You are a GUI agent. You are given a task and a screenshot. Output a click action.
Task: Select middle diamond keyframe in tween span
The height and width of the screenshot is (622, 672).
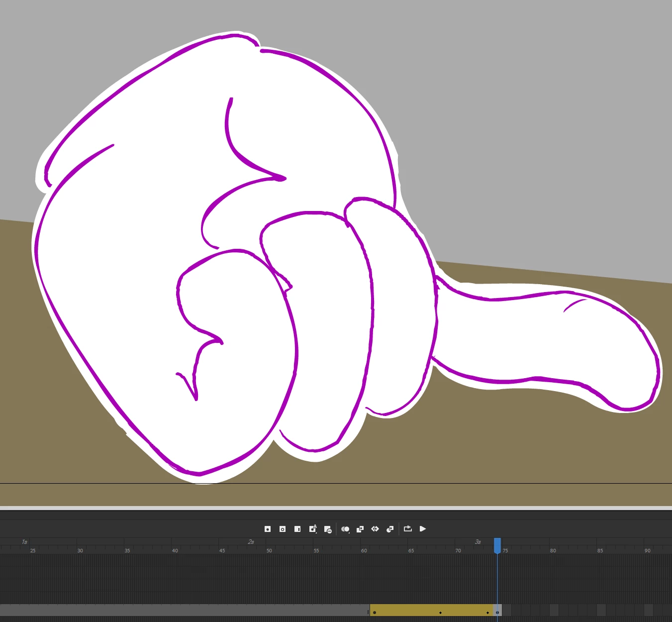click(x=441, y=613)
